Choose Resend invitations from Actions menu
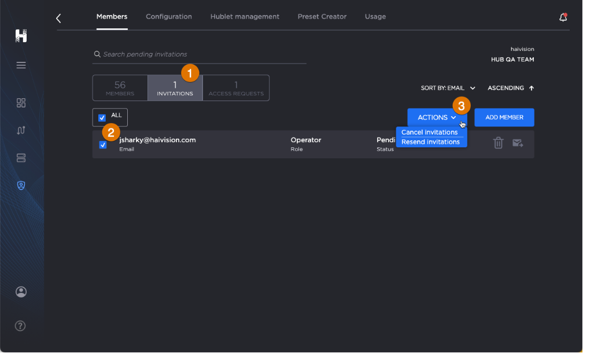Image resolution: width=594 pixels, height=364 pixels. point(430,142)
